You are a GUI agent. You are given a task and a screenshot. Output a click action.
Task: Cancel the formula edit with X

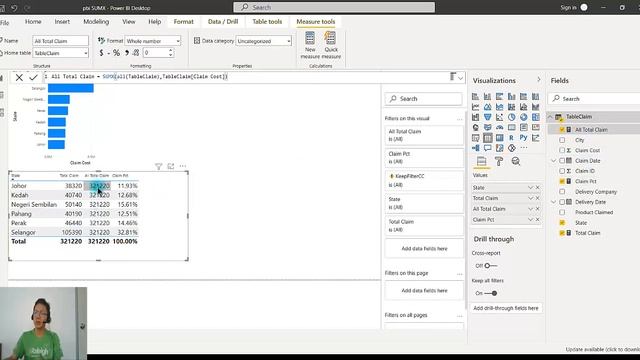pyautogui.click(x=19, y=77)
